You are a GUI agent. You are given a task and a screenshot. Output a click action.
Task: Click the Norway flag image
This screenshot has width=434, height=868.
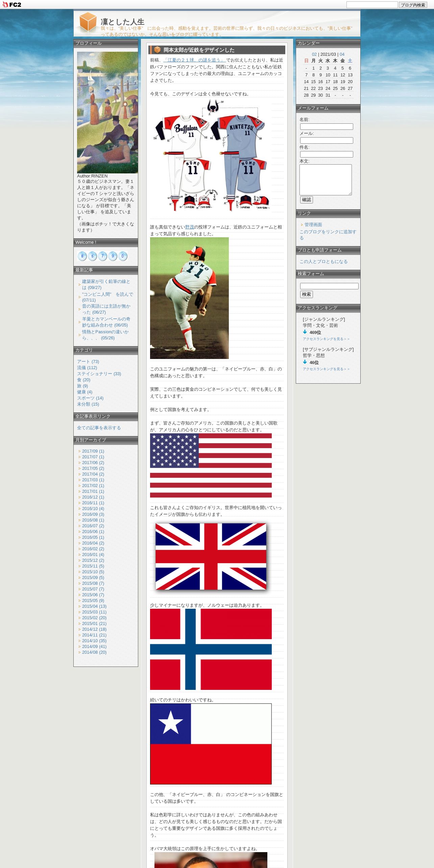point(211,649)
